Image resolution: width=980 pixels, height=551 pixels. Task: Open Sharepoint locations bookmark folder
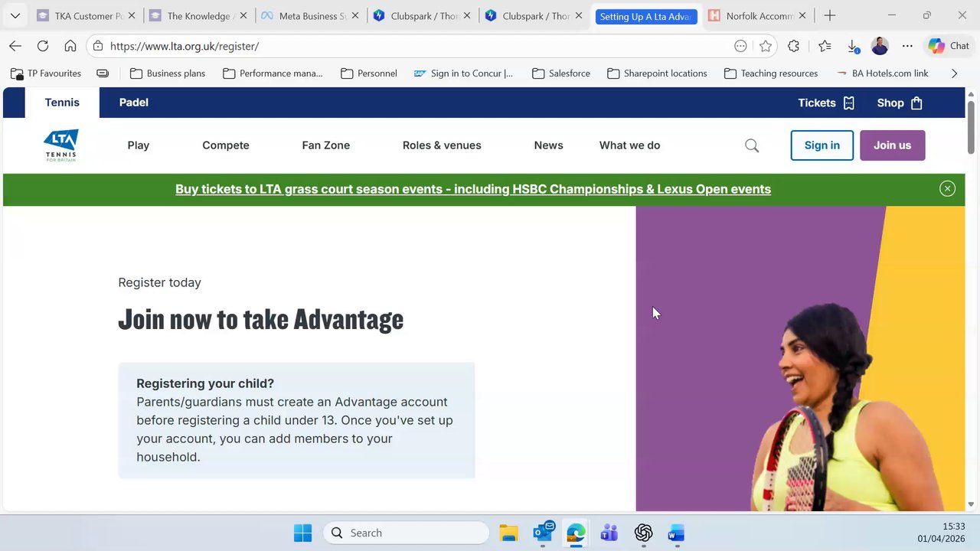point(657,73)
